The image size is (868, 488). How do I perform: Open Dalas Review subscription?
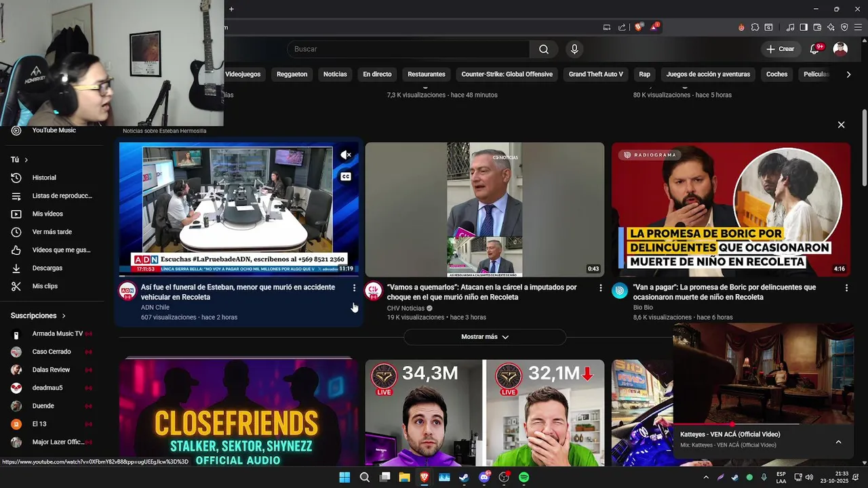53,370
